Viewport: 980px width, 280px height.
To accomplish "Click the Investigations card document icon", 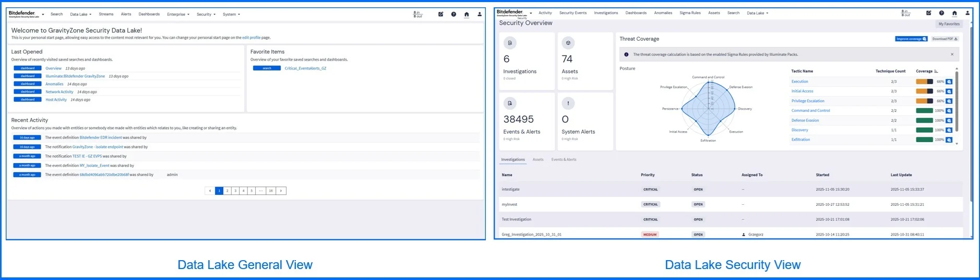I will tap(510, 43).
